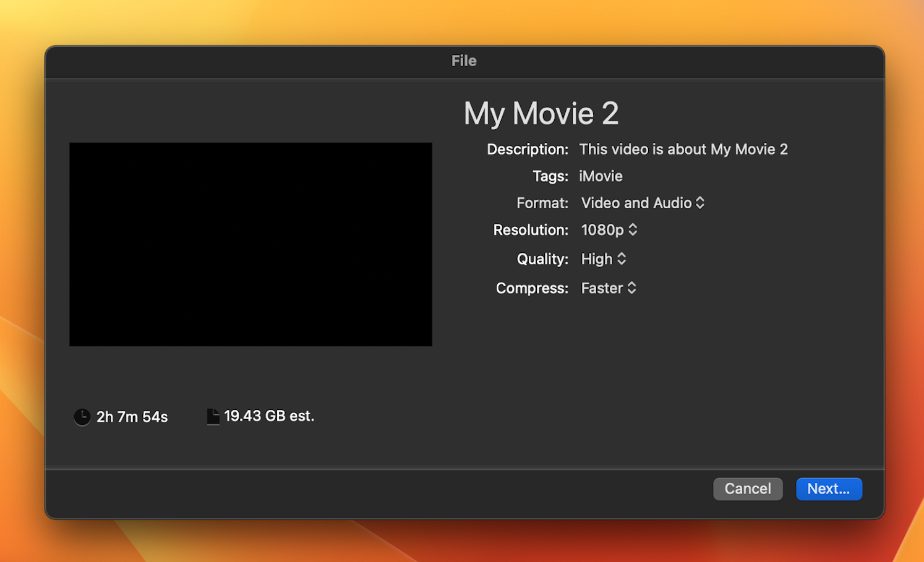
Task: Click the File dialog title bar
Action: [x=463, y=61]
